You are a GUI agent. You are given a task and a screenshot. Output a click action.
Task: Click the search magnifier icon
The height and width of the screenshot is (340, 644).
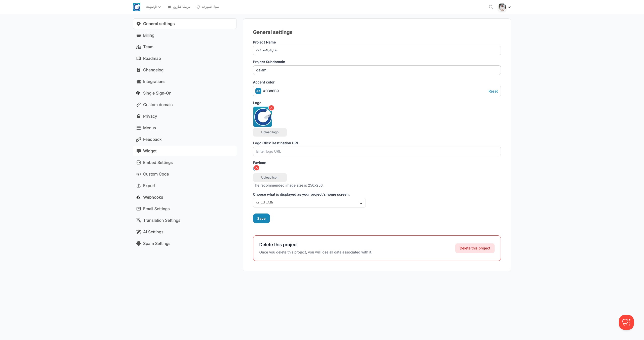[491, 7]
